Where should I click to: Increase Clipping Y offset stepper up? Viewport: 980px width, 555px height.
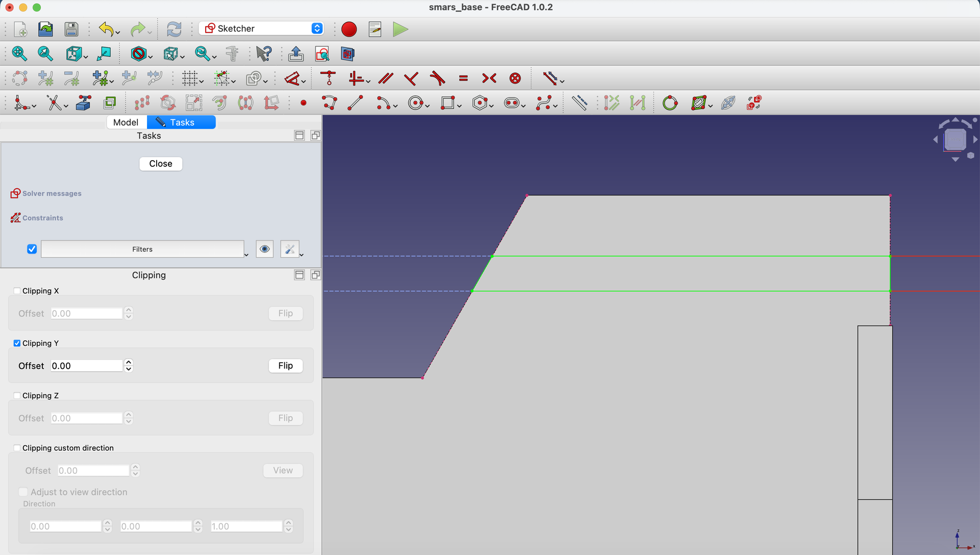pos(129,363)
